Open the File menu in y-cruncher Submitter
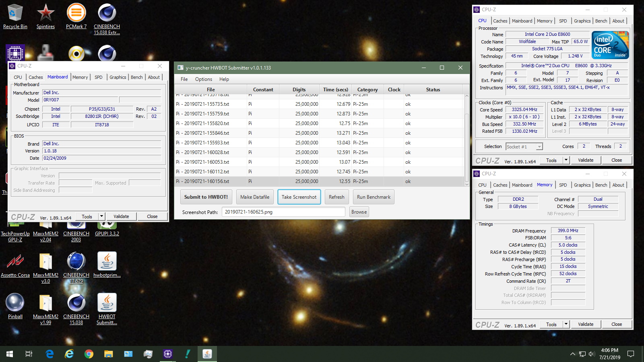 click(x=184, y=79)
